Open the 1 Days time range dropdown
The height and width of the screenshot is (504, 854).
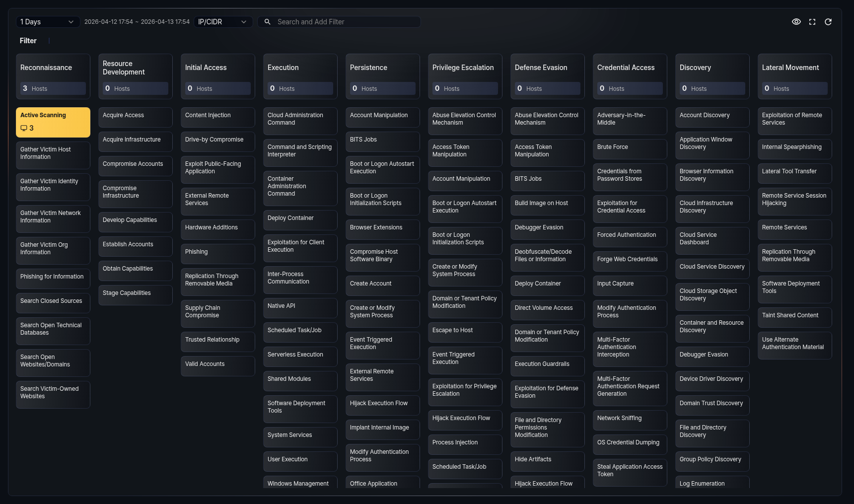coord(47,22)
